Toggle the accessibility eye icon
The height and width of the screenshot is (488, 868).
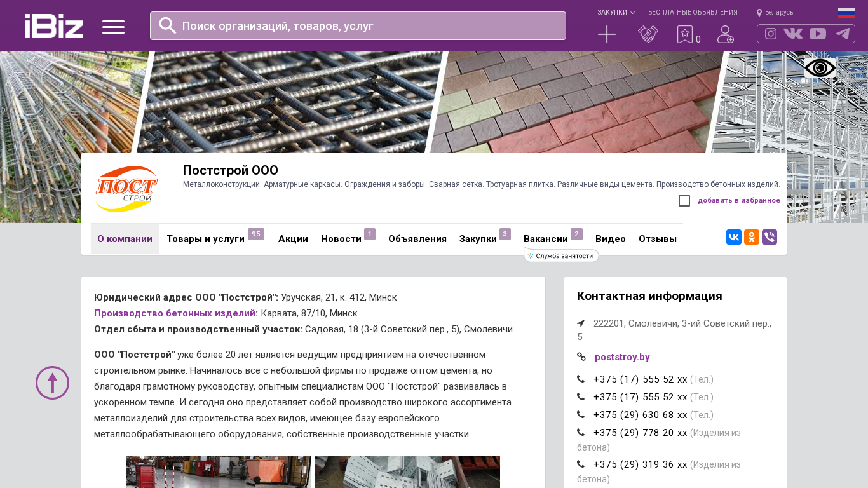[820, 68]
